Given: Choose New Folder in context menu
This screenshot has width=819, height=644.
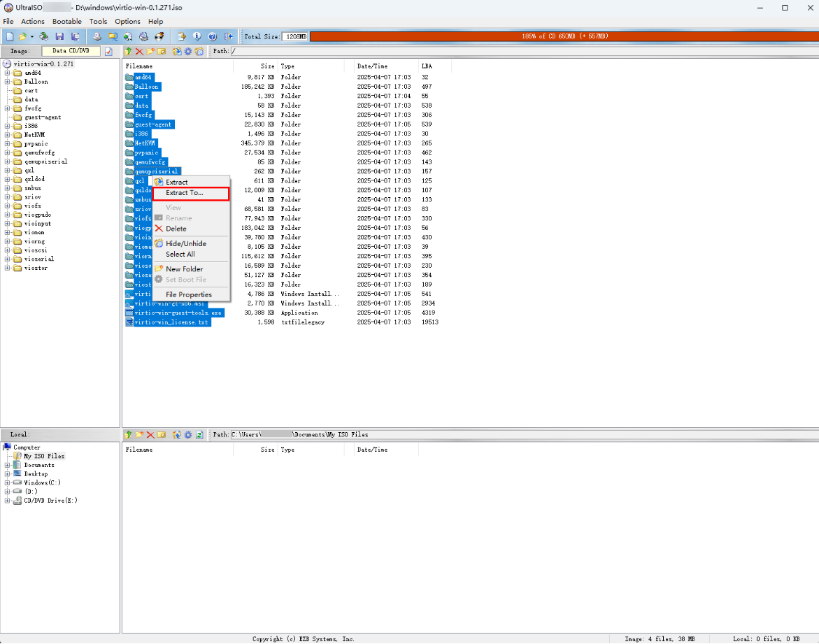Looking at the screenshot, I should pyautogui.click(x=191, y=269).
